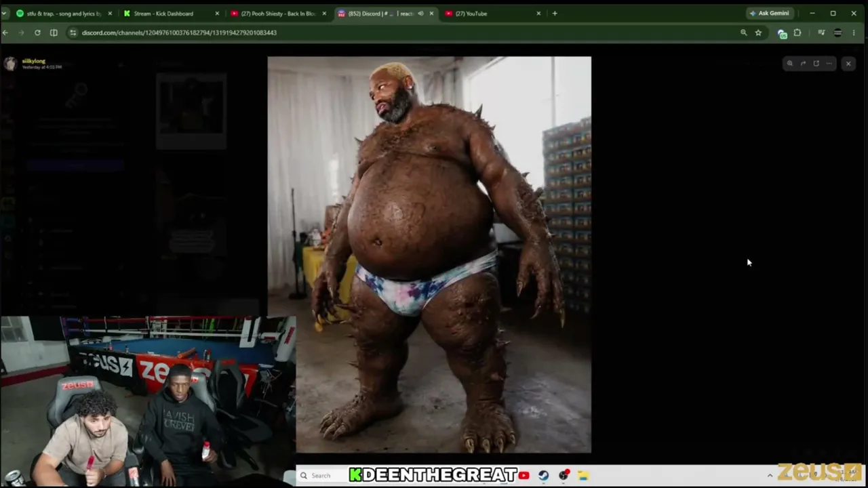Screen dimensions: 868x488
Task: Open the image in browser
Action: [816, 63]
